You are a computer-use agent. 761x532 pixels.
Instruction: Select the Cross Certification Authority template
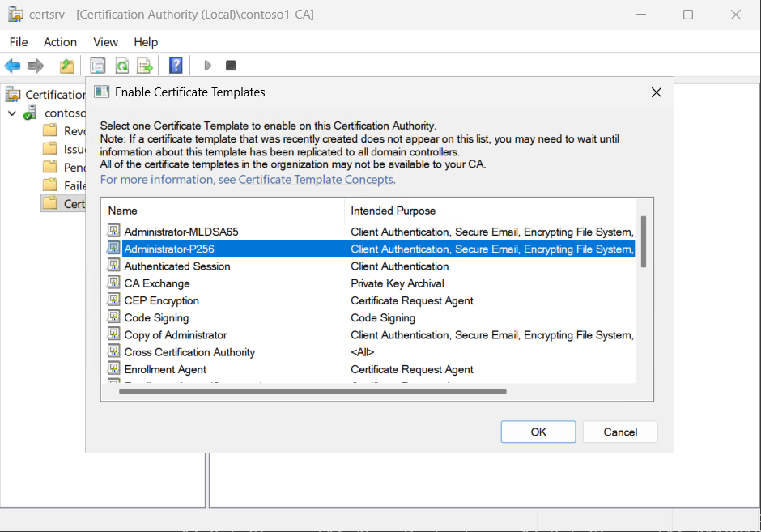[189, 352]
